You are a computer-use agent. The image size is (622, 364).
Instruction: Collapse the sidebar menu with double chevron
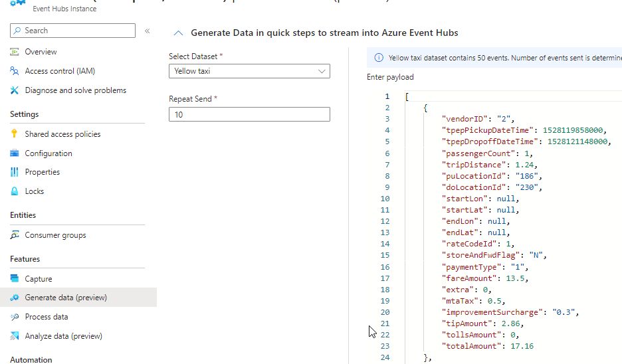click(147, 31)
